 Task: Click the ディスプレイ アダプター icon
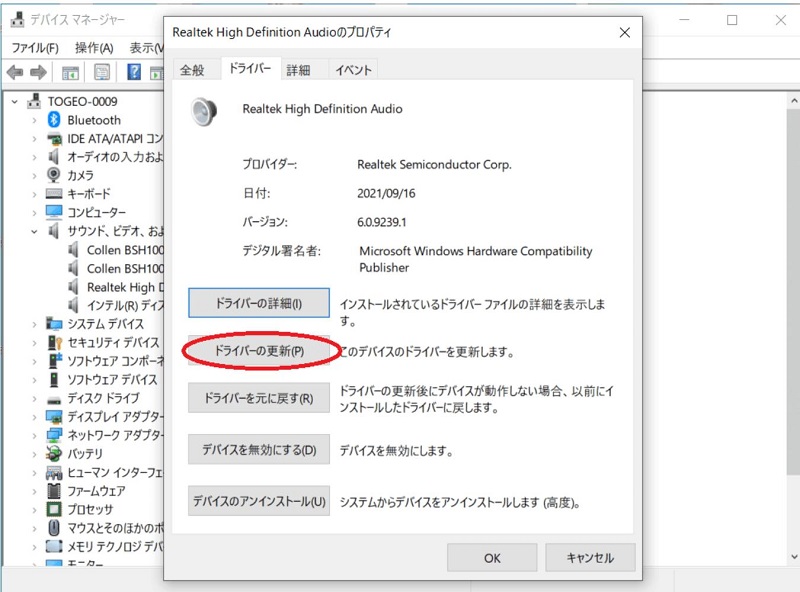[54, 417]
